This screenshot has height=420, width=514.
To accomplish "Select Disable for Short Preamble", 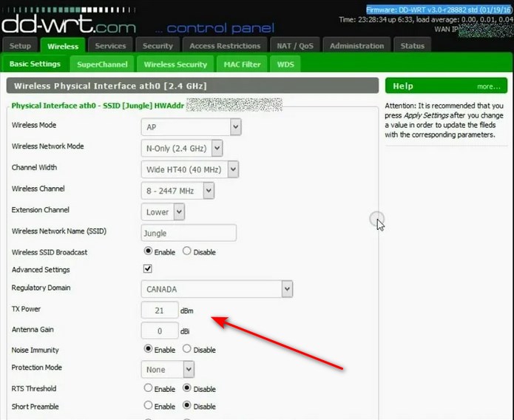I will click(x=187, y=405).
